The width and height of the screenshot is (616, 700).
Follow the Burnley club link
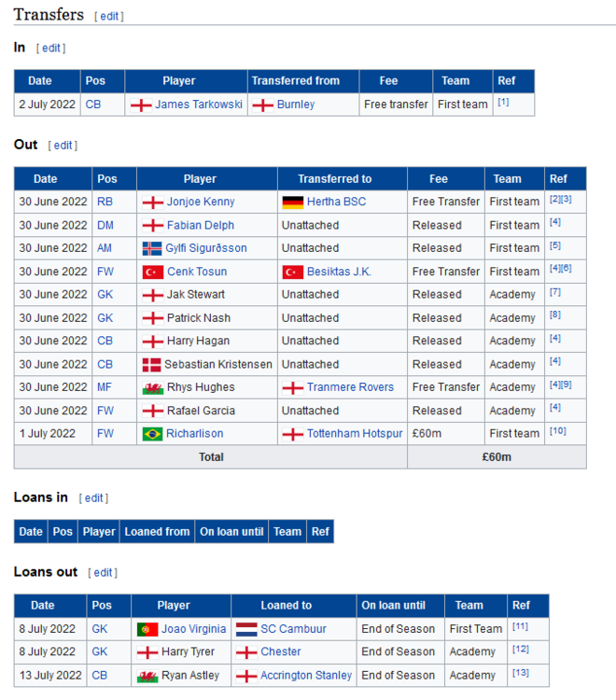(x=296, y=105)
